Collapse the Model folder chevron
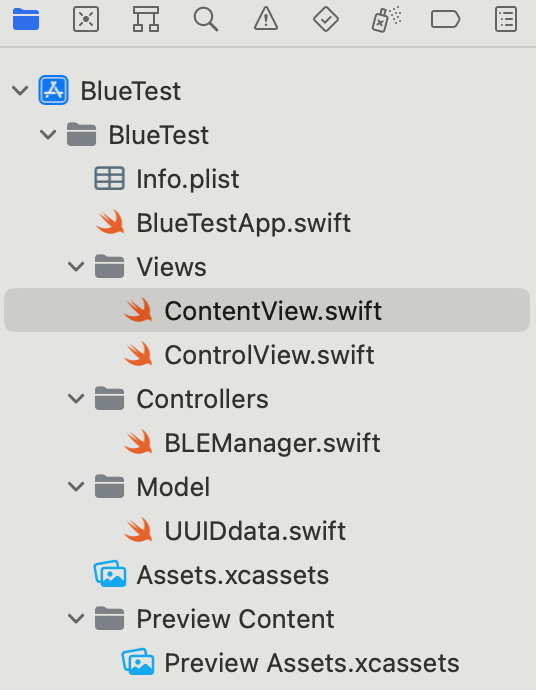The height and width of the screenshot is (690, 536). tap(76, 487)
